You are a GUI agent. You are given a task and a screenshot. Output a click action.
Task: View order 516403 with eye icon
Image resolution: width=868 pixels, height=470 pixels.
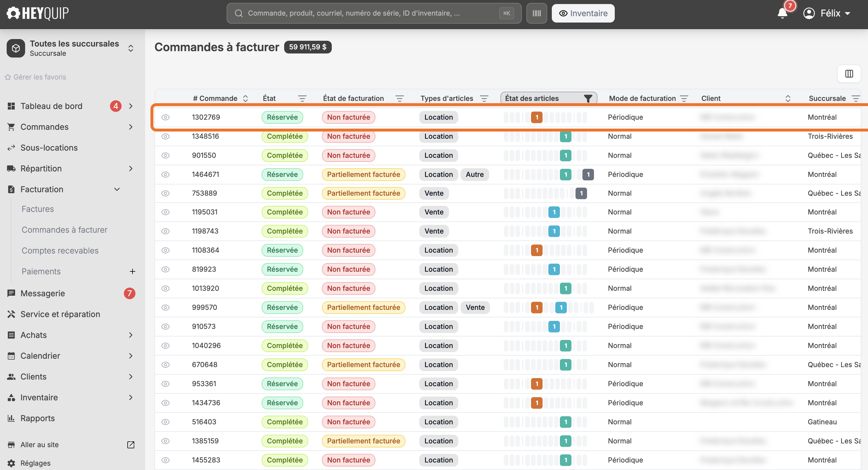(x=165, y=422)
